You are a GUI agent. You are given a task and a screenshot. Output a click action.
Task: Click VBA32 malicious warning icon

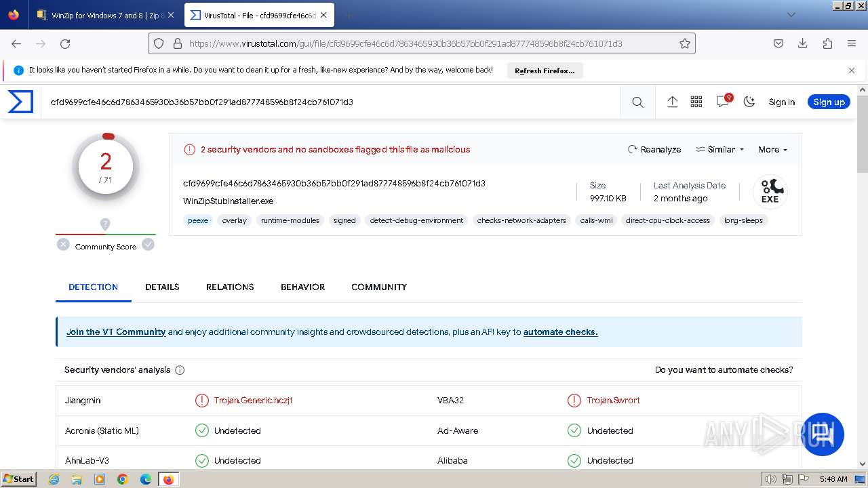[574, 401]
